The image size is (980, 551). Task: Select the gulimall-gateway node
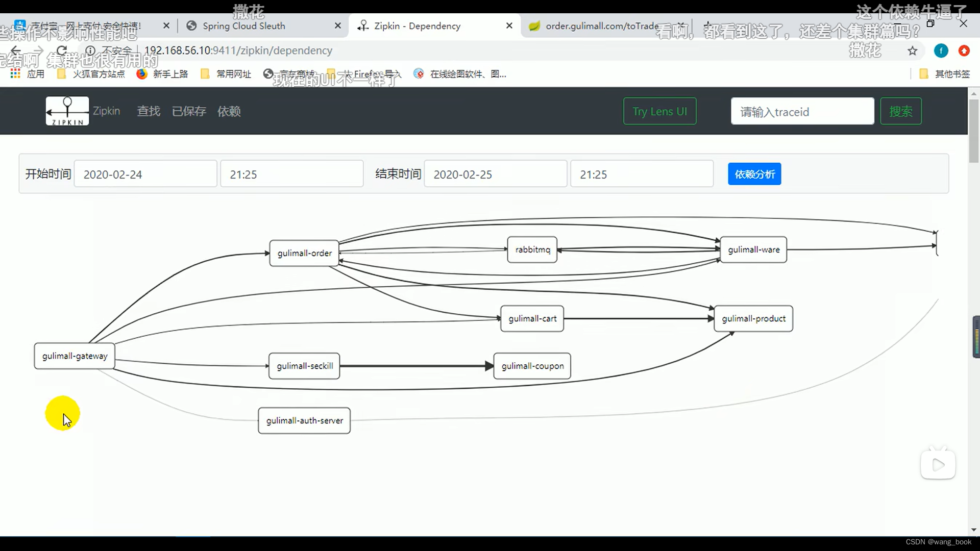point(75,356)
